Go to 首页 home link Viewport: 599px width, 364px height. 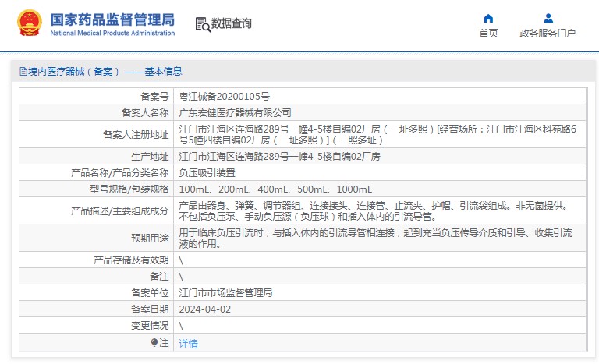[x=488, y=34]
